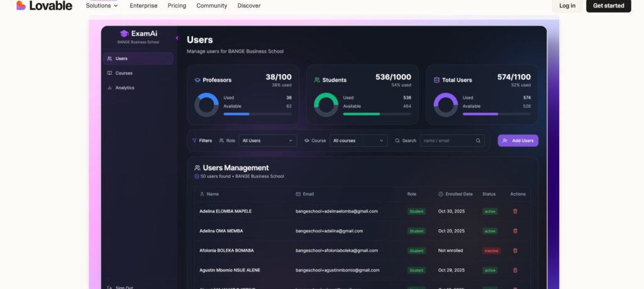Delete Agustin Mbomio NSUE ALENE via trash icon
This screenshot has height=289, width=644.
(x=515, y=270)
